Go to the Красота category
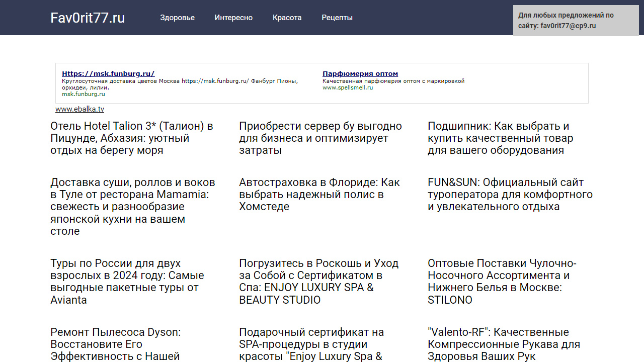 (287, 18)
